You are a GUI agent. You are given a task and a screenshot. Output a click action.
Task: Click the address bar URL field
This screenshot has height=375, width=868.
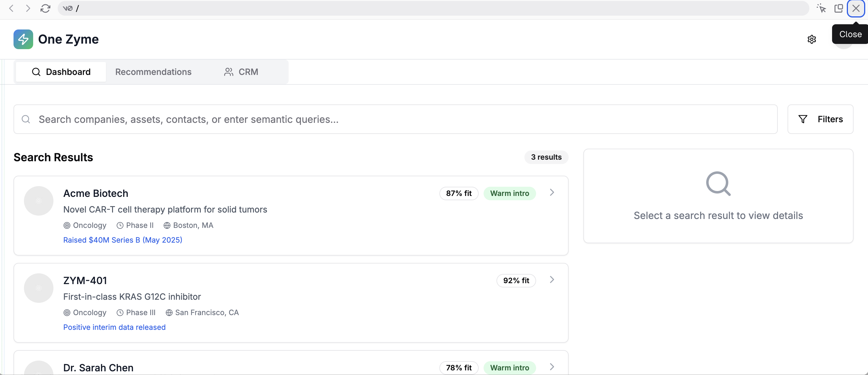pos(433,8)
